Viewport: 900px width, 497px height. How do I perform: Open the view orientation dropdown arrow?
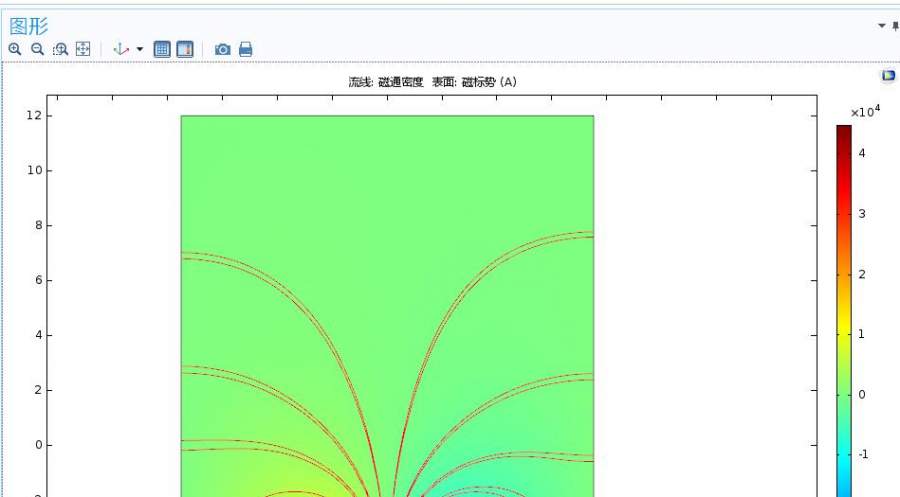pyautogui.click(x=139, y=49)
